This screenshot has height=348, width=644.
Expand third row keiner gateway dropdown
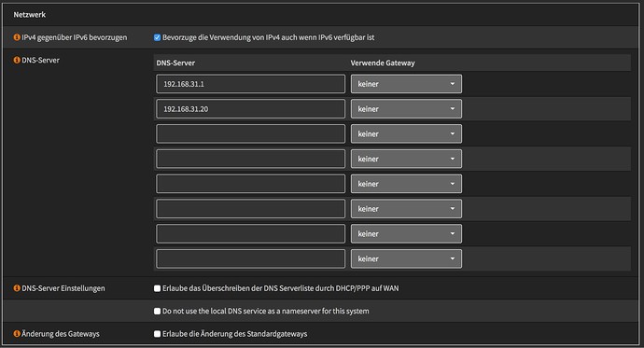(406, 133)
